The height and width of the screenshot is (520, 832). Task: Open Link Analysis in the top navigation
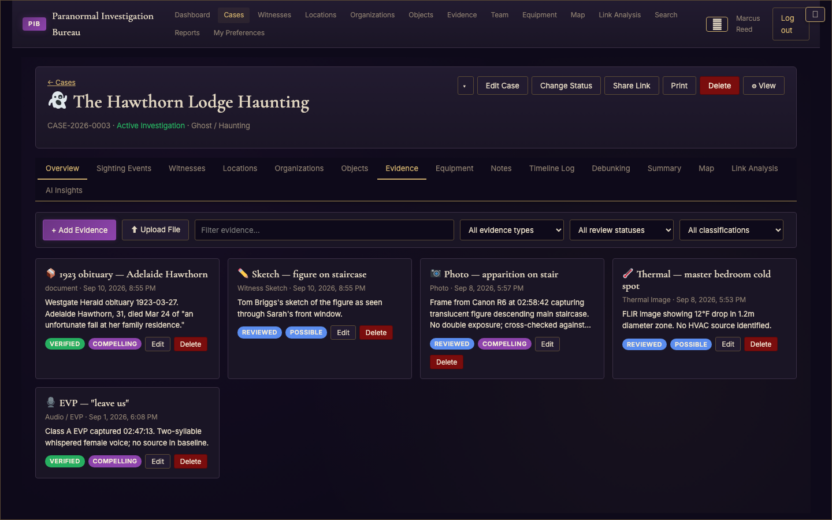click(x=619, y=15)
